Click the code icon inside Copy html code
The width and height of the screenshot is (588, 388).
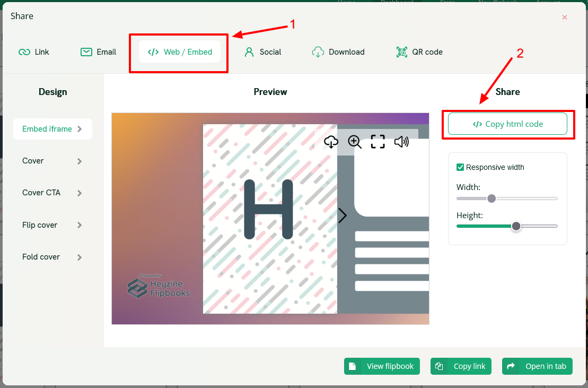(x=477, y=124)
